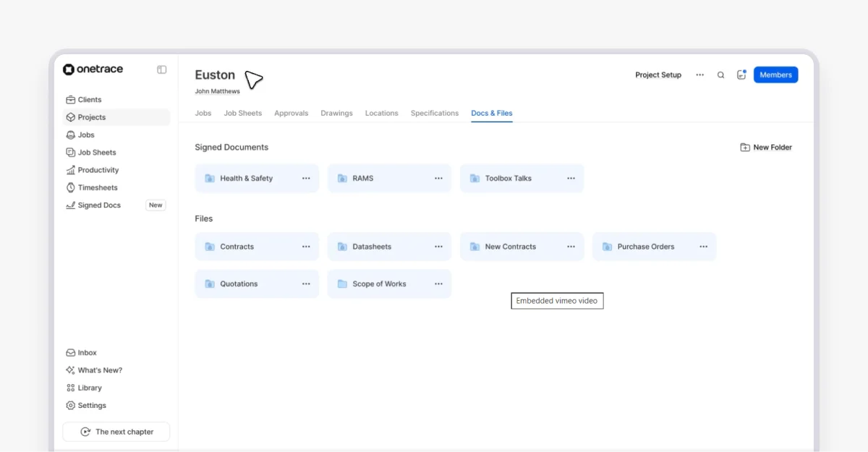The height and width of the screenshot is (452, 868).
Task: Open the project more options menu
Action: (700, 74)
